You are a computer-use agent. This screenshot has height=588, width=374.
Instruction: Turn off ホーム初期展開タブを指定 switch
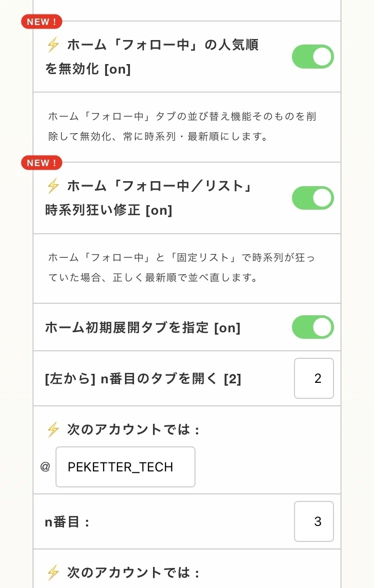(313, 327)
